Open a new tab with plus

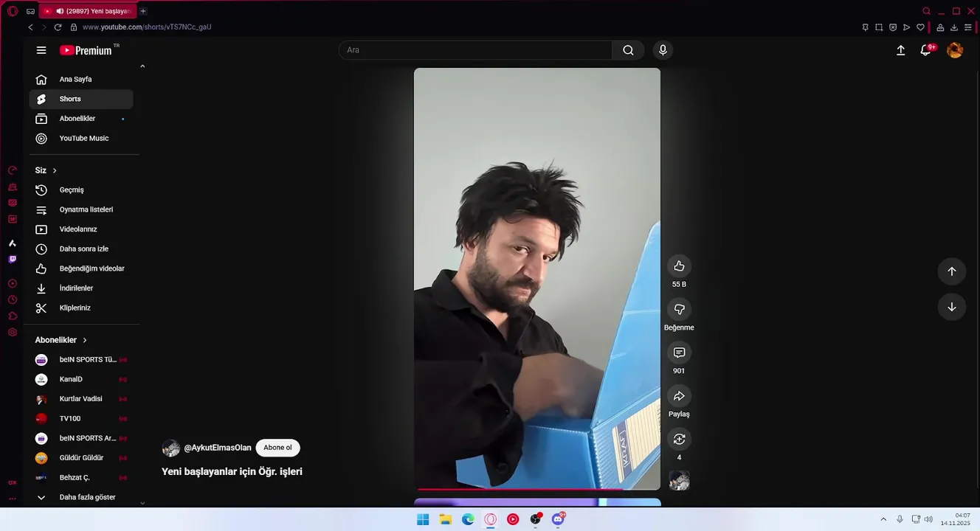pyautogui.click(x=143, y=11)
